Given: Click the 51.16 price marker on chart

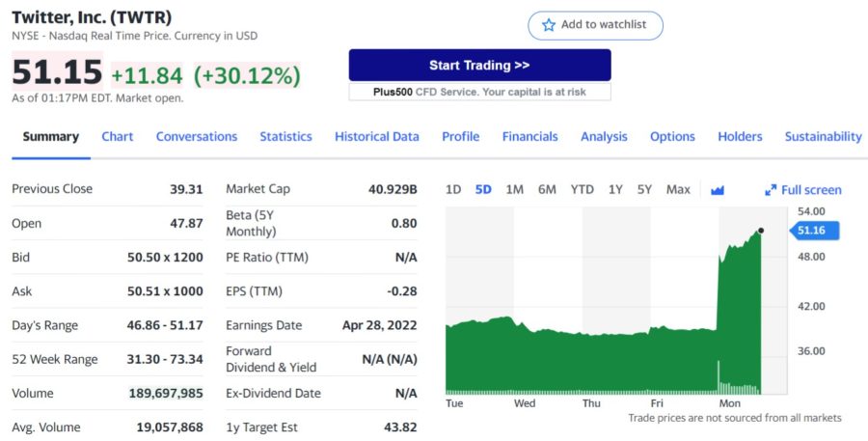Looking at the screenshot, I should coord(815,231).
